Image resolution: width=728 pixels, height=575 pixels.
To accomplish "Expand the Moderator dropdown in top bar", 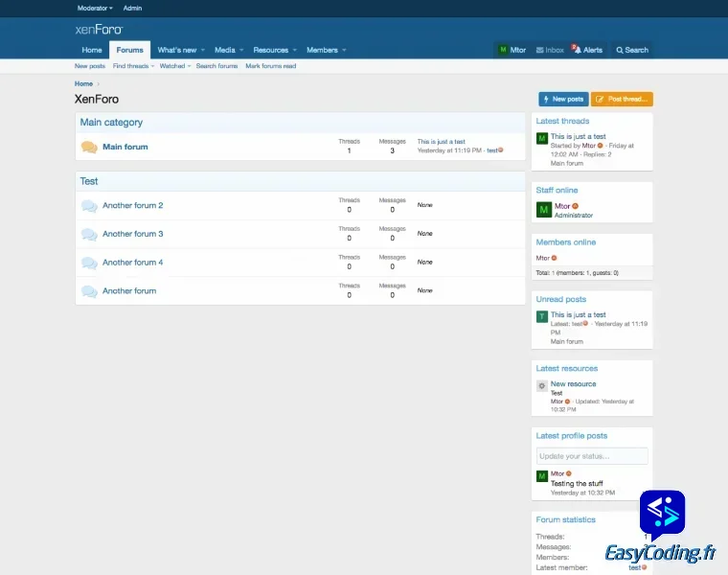I will coord(94,8).
